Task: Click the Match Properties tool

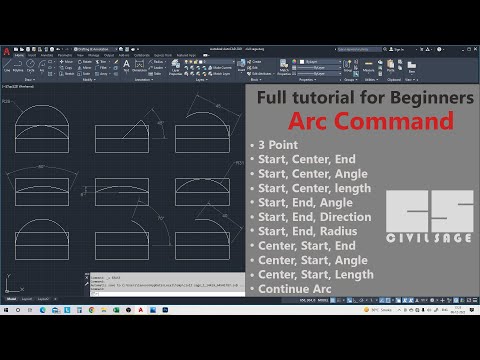Action: click(x=284, y=67)
